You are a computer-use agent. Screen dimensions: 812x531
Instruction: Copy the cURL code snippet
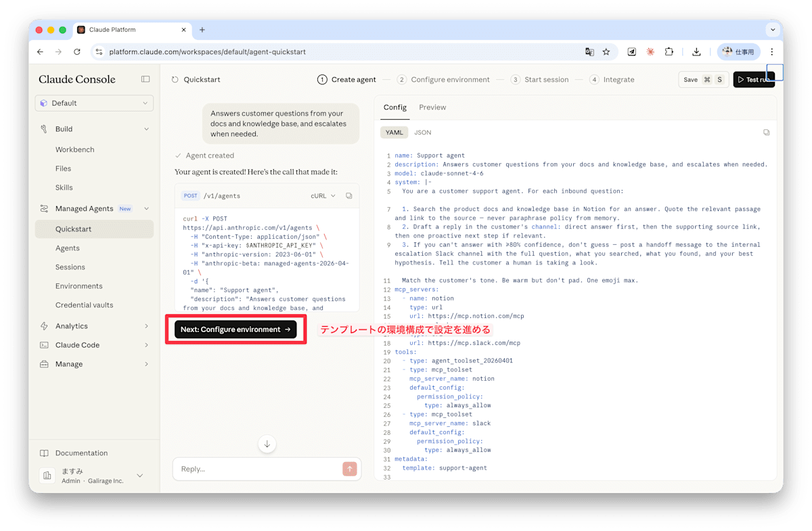349,195
